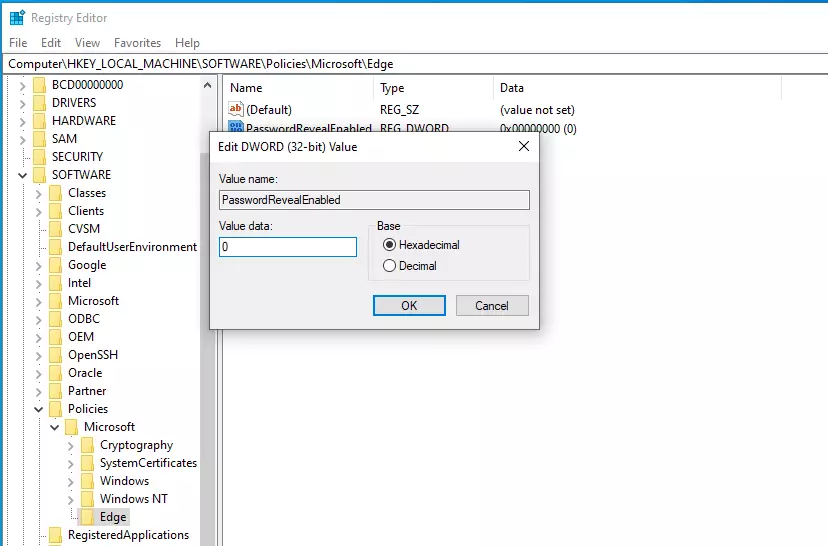828x546 pixels.
Task: Click the Value data input field
Action: [288, 247]
